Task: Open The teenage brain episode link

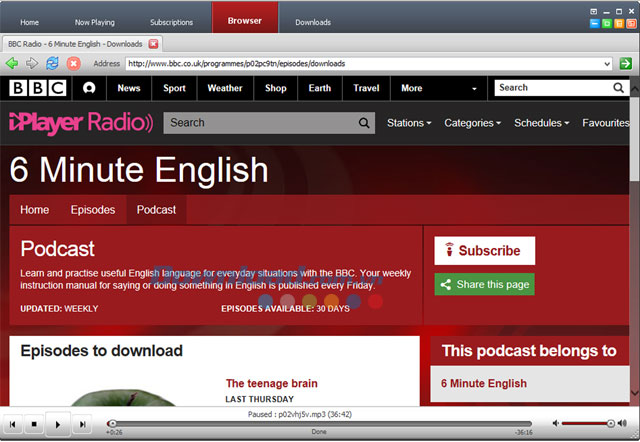Action: click(271, 383)
